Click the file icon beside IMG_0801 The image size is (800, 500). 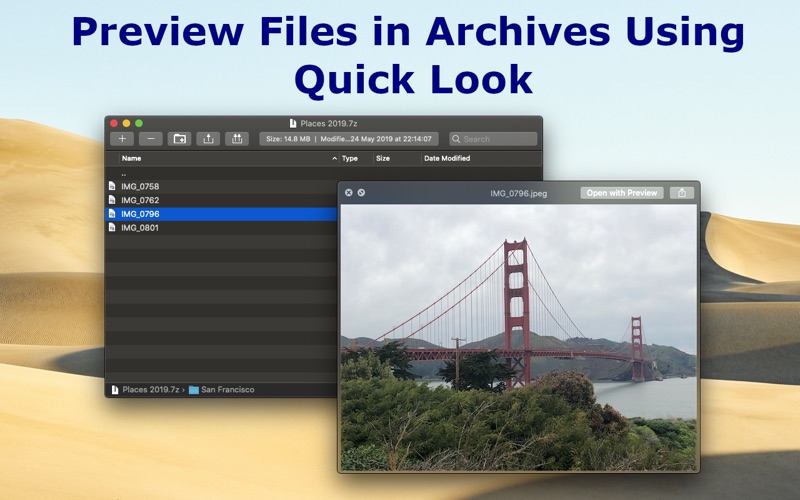(x=112, y=228)
